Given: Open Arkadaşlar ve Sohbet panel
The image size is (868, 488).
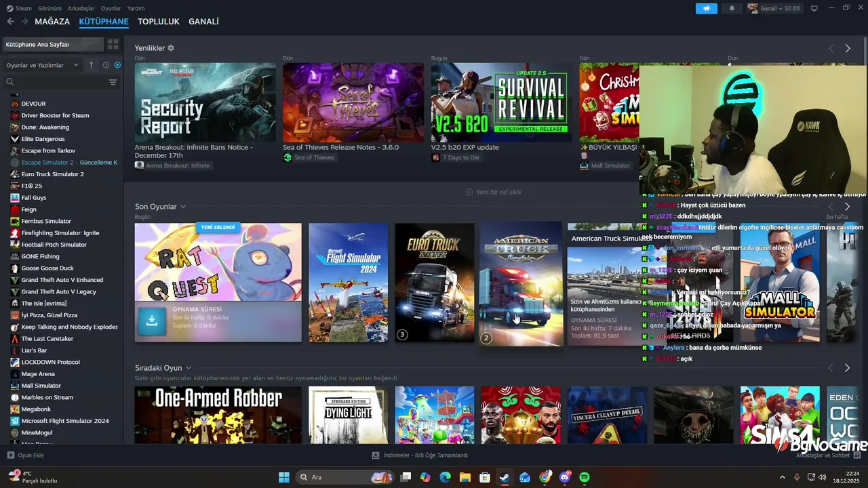Looking at the screenshot, I should [828, 455].
